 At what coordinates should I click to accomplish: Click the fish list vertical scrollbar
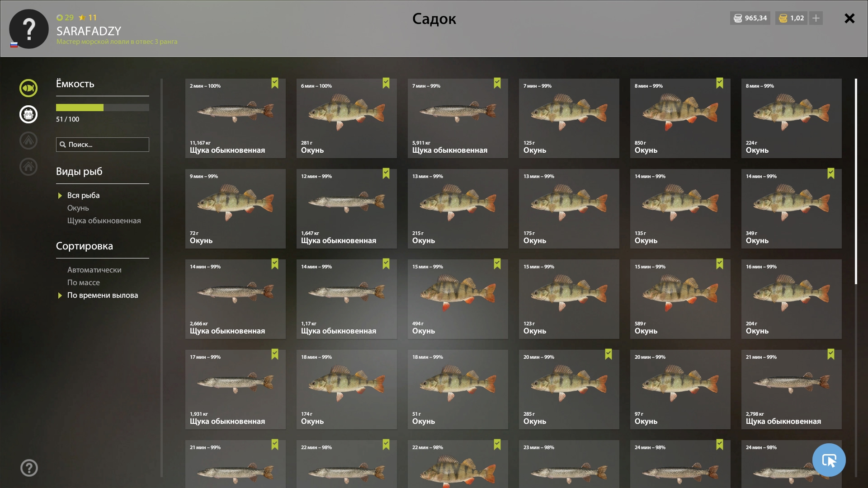point(856,182)
